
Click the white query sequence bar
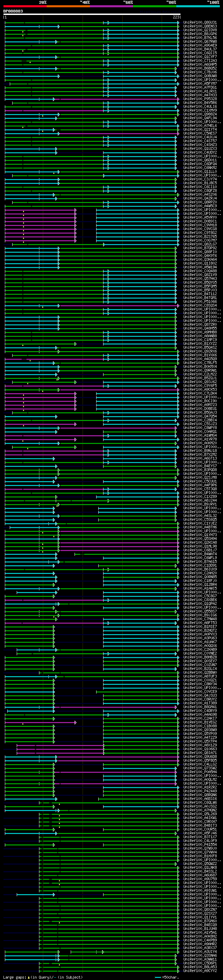(92, 15)
